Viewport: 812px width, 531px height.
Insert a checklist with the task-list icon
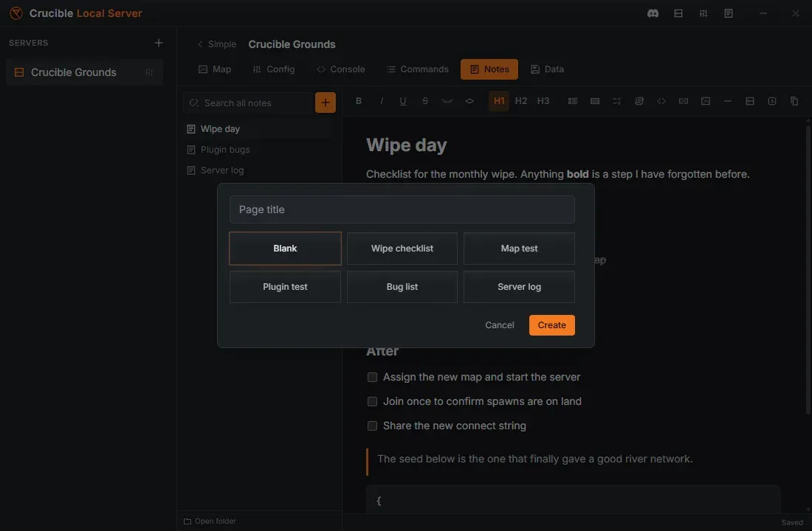(x=617, y=101)
